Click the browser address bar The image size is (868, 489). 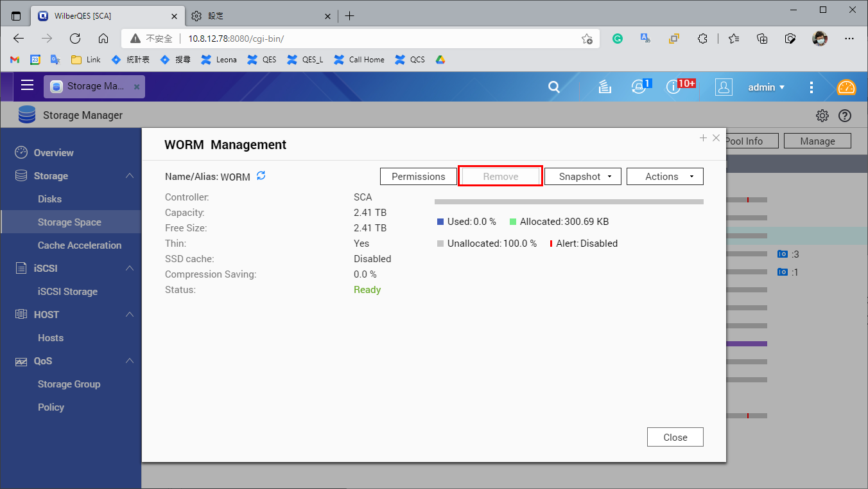[379, 39]
